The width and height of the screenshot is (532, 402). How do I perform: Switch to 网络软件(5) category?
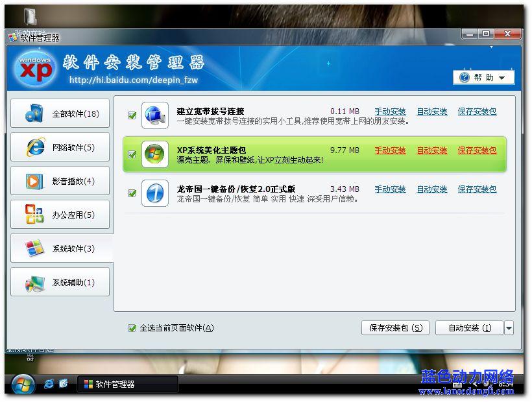[x=60, y=147]
